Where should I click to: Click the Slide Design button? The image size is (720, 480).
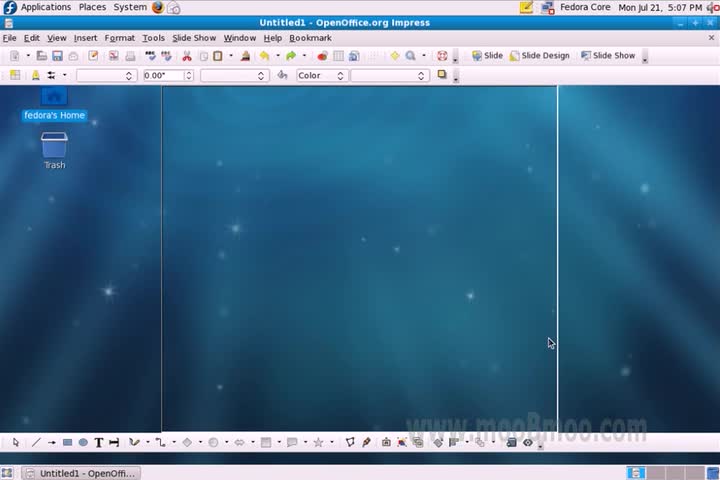(540, 56)
